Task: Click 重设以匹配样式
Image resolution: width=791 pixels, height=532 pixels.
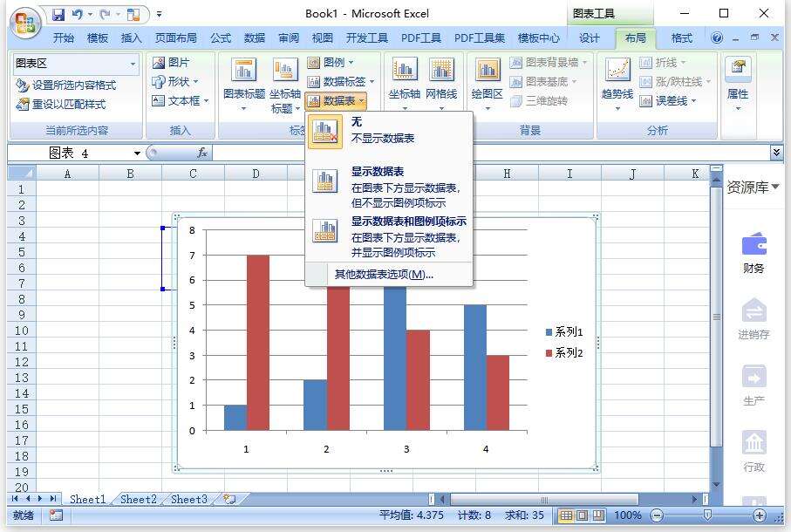Action: [61, 105]
